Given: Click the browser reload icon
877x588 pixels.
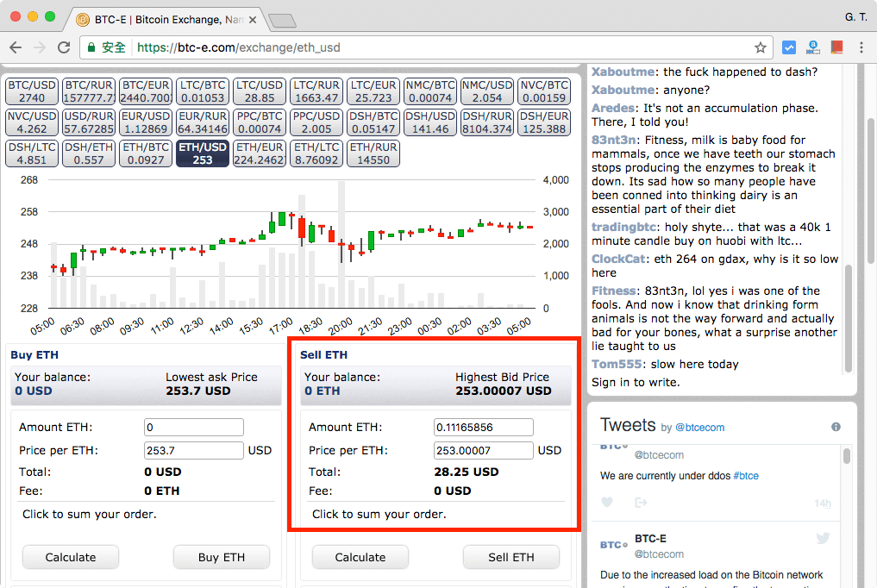Looking at the screenshot, I should [x=64, y=47].
